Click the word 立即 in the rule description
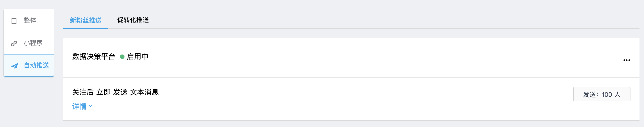Image resolution: width=644 pixels, height=127 pixels. point(103,92)
